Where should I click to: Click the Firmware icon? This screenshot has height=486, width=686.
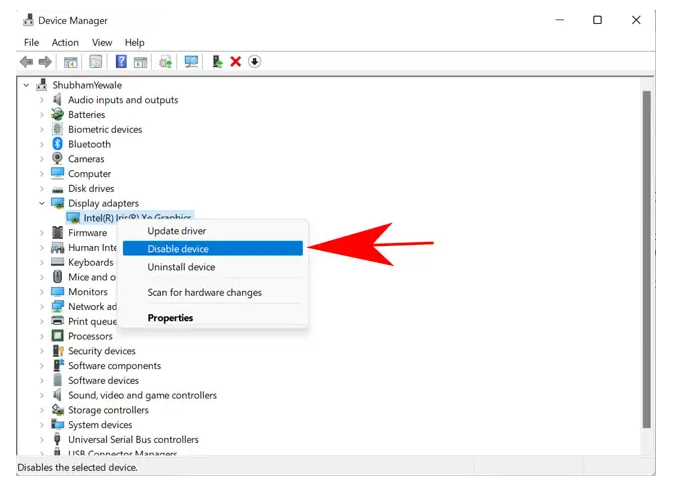(x=57, y=232)
